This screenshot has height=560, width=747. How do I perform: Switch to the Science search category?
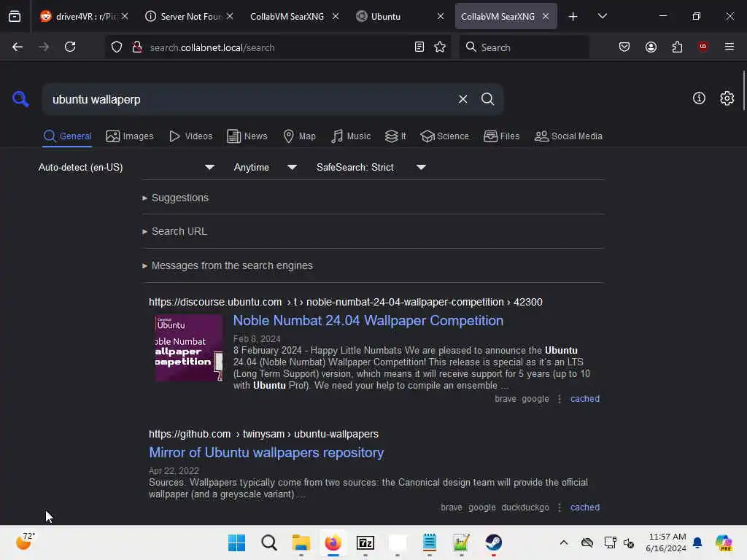444,136
